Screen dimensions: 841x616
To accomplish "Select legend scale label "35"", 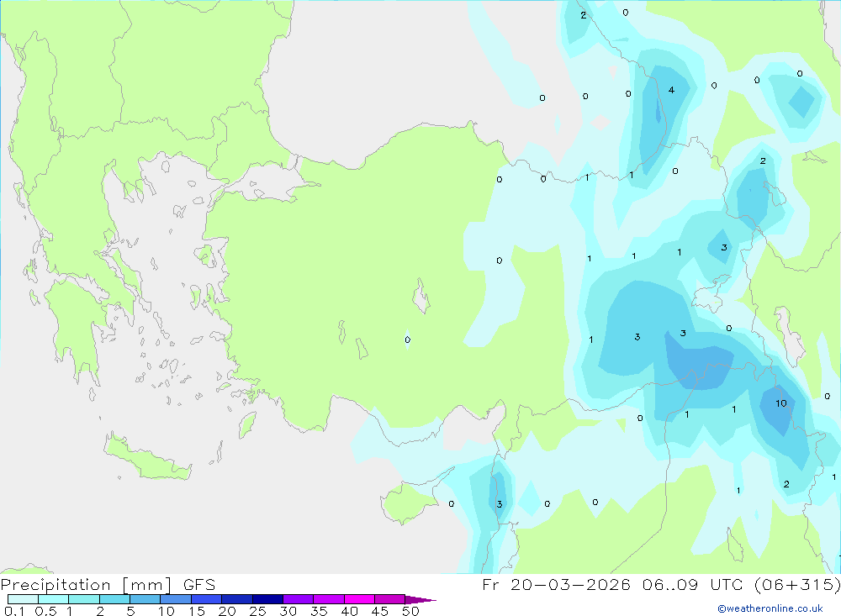I will coord(319,611).
